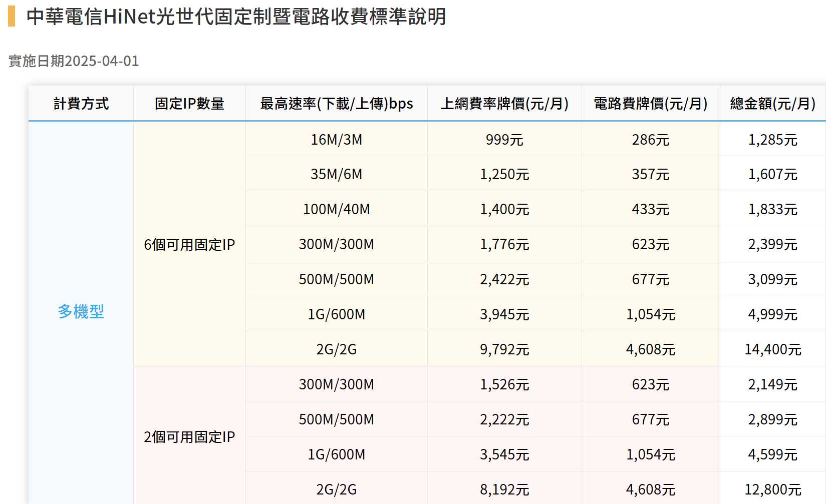Click the 最高速率(下載/上傳)bps column header

[x=337, y=104]
